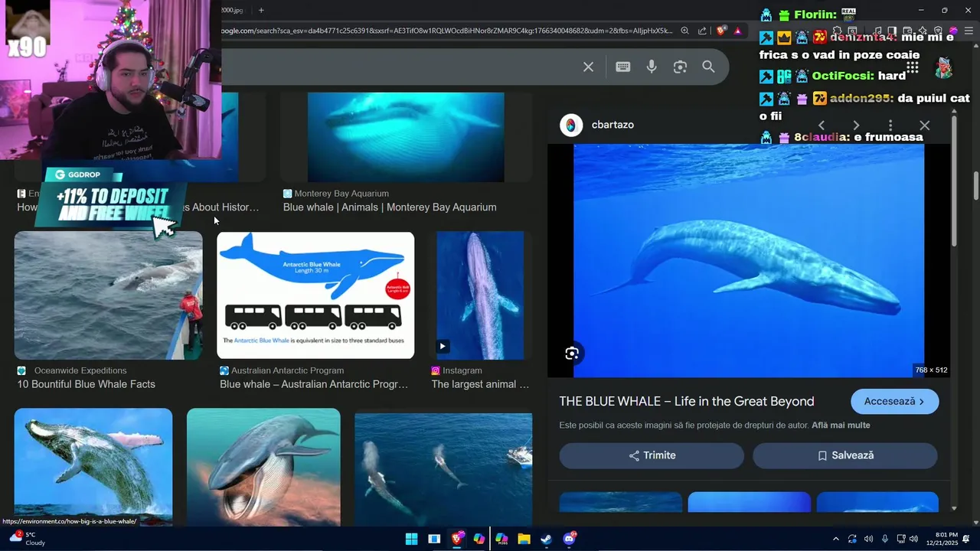Click the Accesează visit button
Screen dimensions: 980x551
(894, 401)
